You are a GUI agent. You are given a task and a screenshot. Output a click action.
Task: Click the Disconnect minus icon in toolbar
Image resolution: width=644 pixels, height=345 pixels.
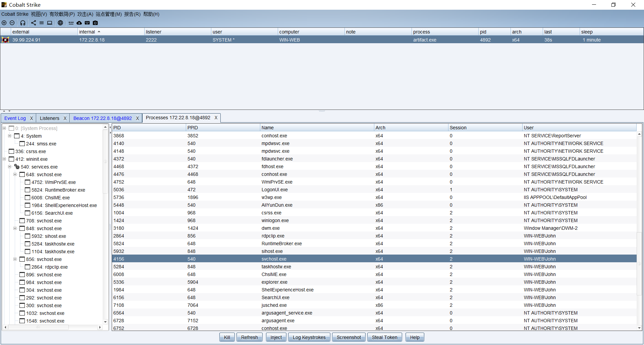pyautogui.click(x=12, y=23)
